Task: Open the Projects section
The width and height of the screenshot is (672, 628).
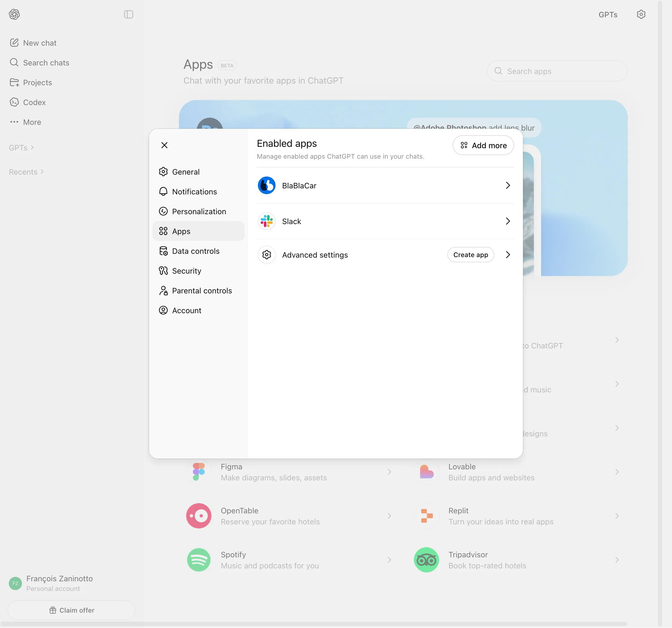Action: [x=37, y=82]
